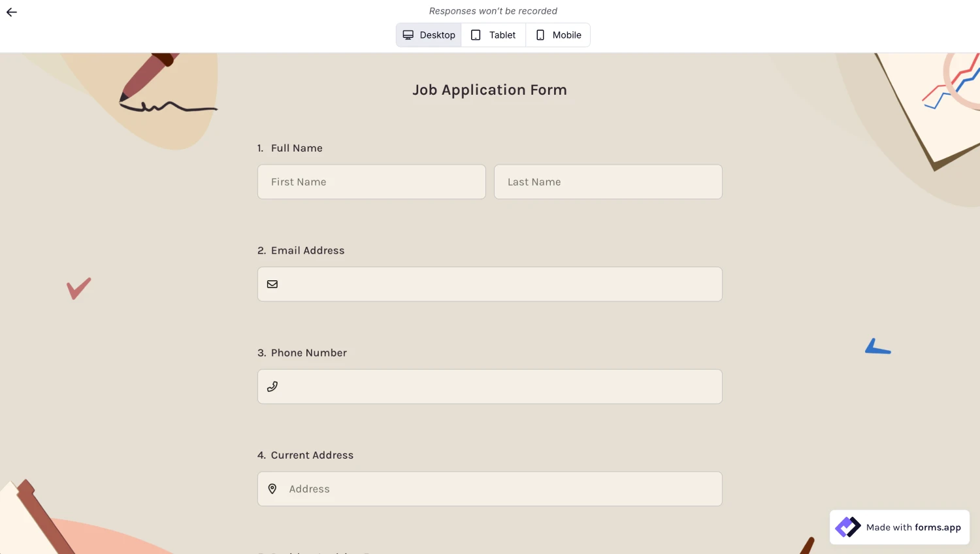This screenshot has height=554, width=980.
Task: Switch to Desktop preview tab
Action: 429,35
